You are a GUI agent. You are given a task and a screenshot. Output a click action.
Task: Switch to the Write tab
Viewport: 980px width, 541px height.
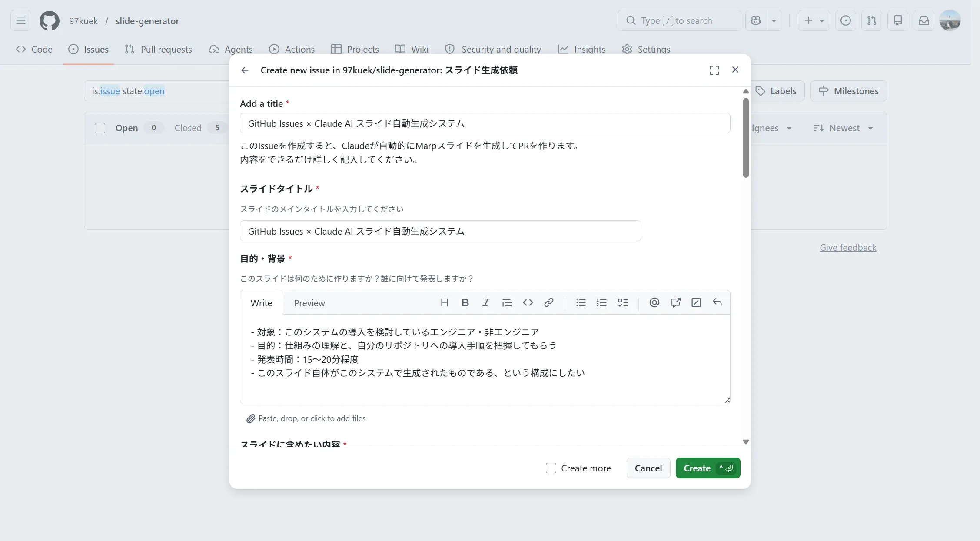[261, 303]
